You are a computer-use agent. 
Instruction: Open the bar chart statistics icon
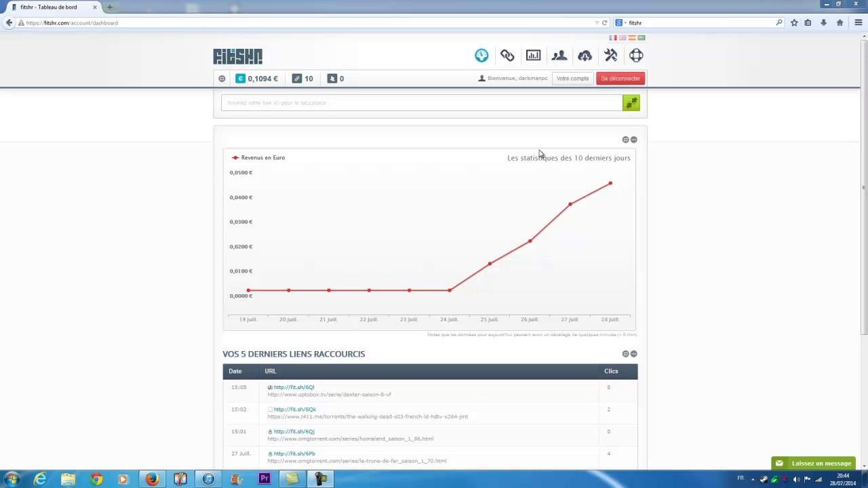[533, 56]
